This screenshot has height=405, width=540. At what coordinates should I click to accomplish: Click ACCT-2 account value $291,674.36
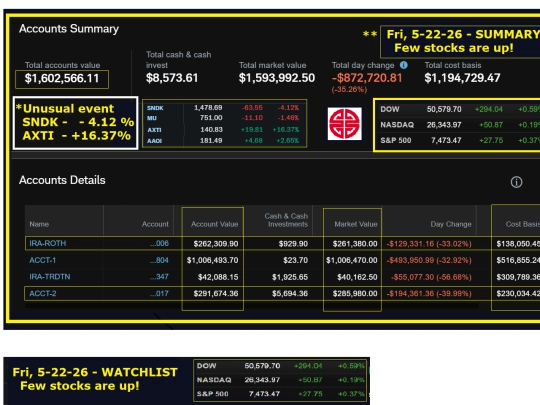[216, 293]
